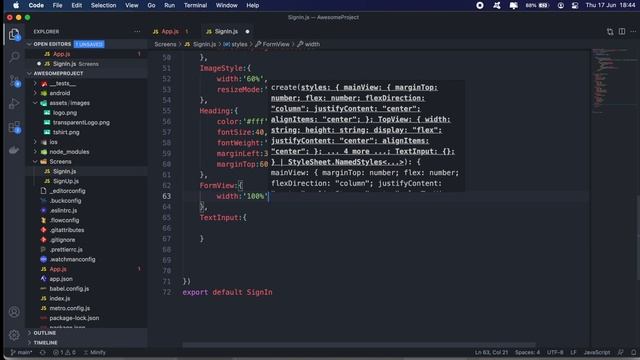Image resolution: width=640 pixels, height=360 pixels.
Task: Open the File menu
Action: [x=58, y=5]
